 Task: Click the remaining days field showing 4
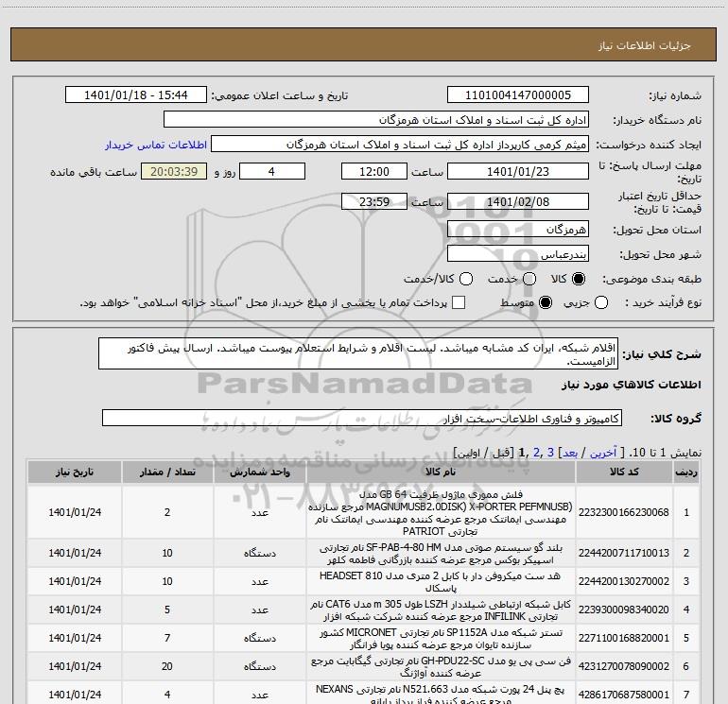click(x=272, y=171)
